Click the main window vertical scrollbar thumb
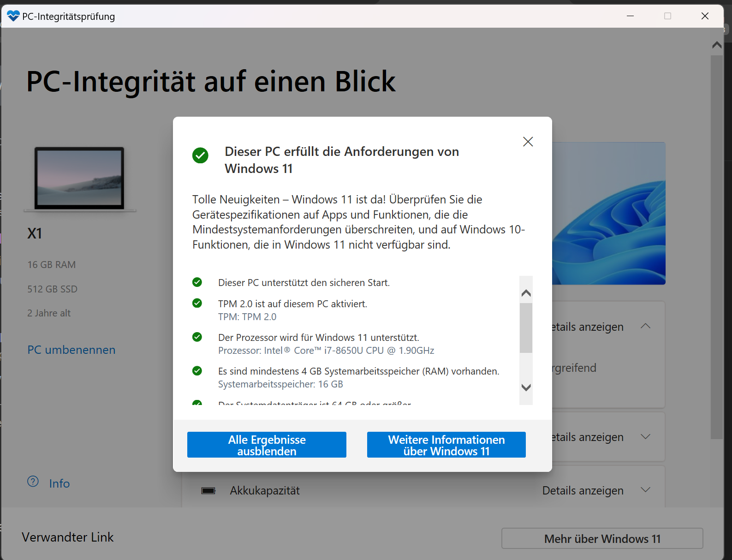 tap(717, 247)
